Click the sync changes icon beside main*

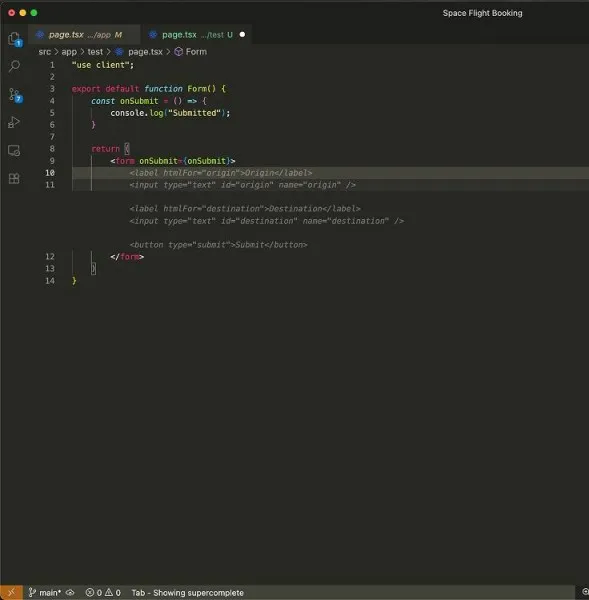pos(70,592)
